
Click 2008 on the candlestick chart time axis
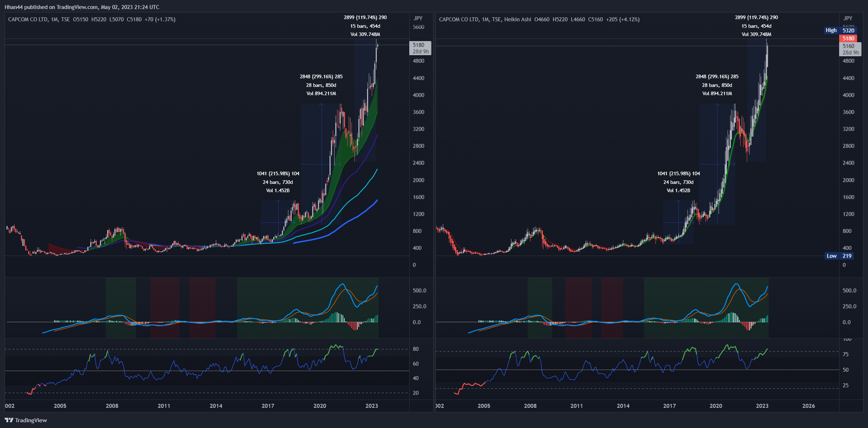tap(112, 406)
